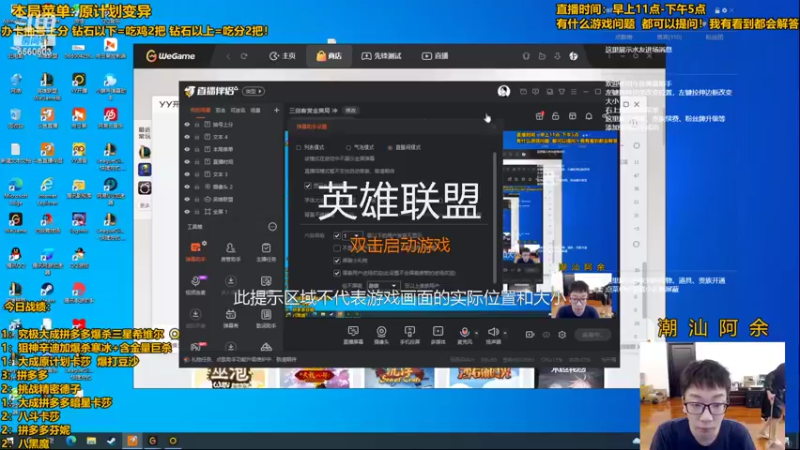Click the Edge icon in the taskbar
Viewport: 800px width, 450px height.
tap(71, 441)
